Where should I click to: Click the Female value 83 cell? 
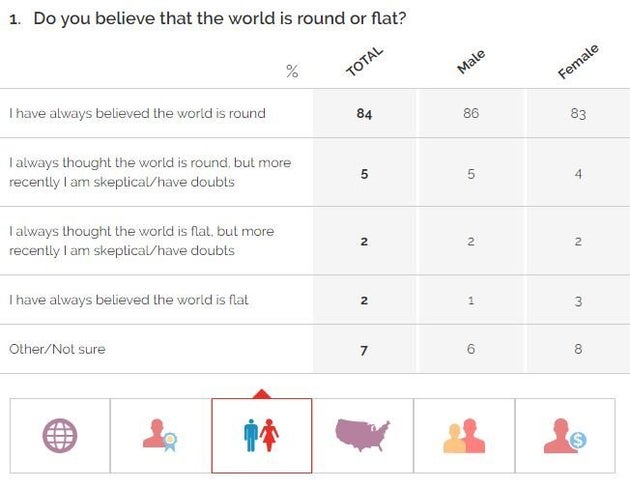tap(578, 113)
